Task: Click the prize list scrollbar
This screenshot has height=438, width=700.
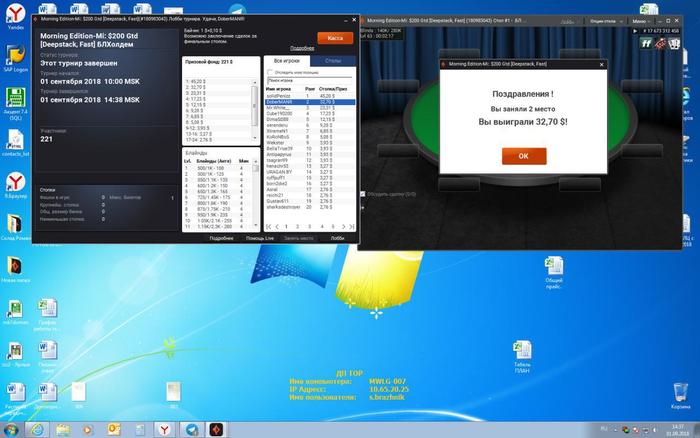Action: 255,110
